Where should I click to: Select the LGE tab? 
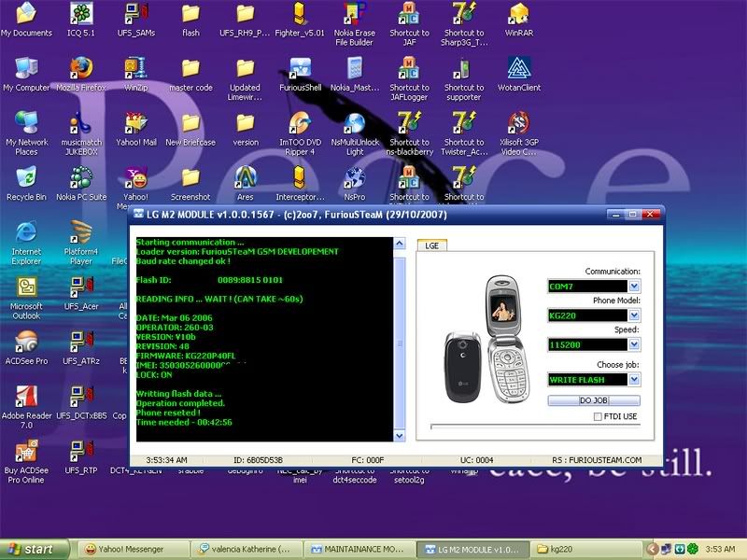432,245
